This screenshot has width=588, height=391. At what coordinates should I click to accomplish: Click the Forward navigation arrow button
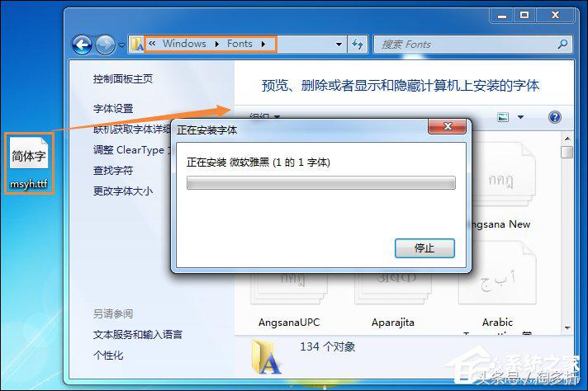(106, 45)
